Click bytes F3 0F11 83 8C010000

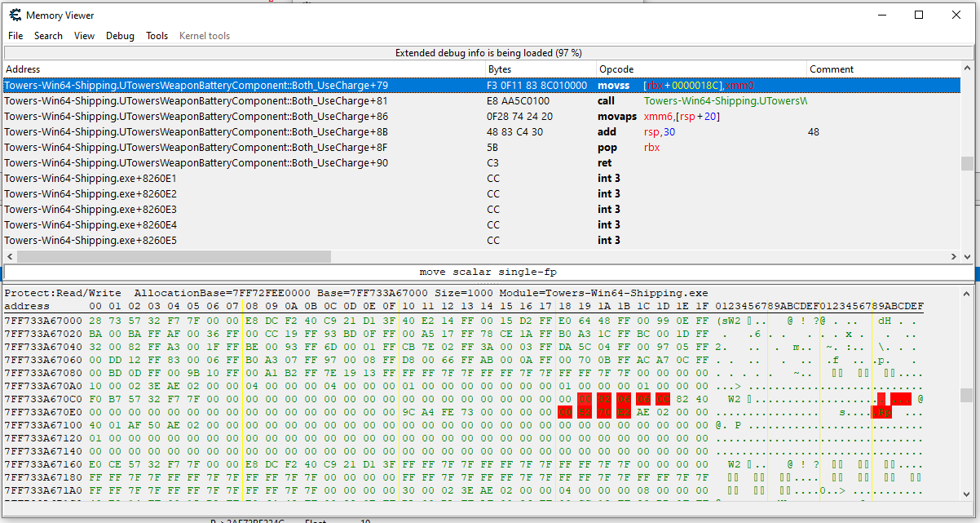coord(536,85)
